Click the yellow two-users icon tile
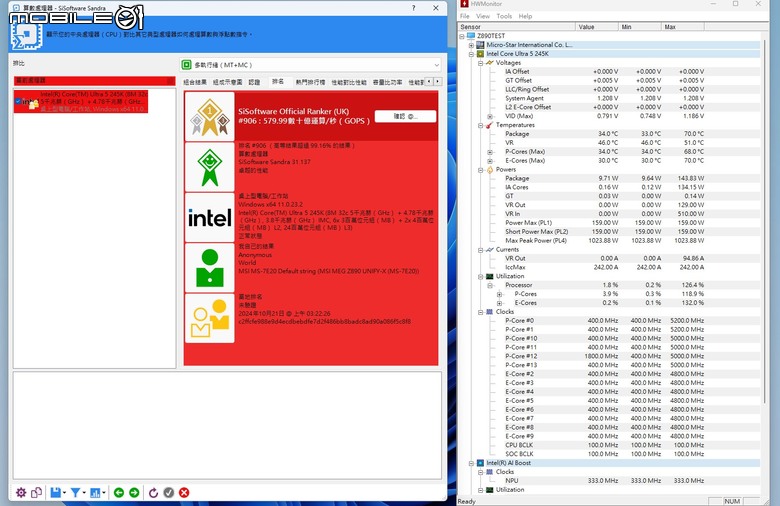 (x=209, y=318)
